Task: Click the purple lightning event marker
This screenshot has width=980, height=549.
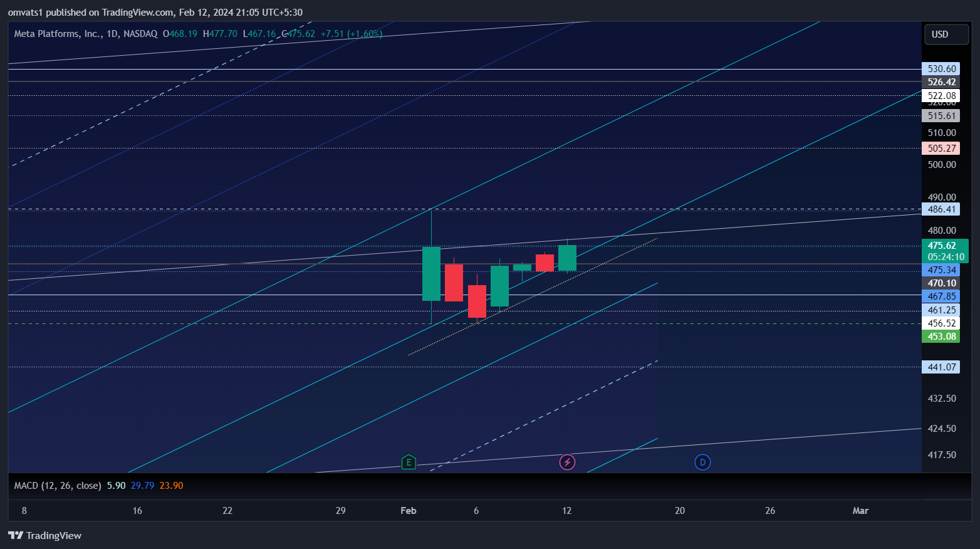Action: [x=567, y=463]
